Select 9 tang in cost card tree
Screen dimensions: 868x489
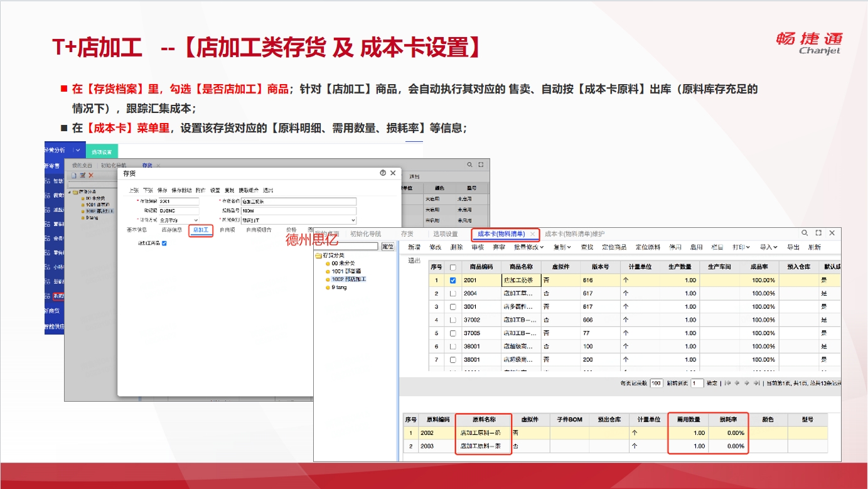[x=339, y=287]
